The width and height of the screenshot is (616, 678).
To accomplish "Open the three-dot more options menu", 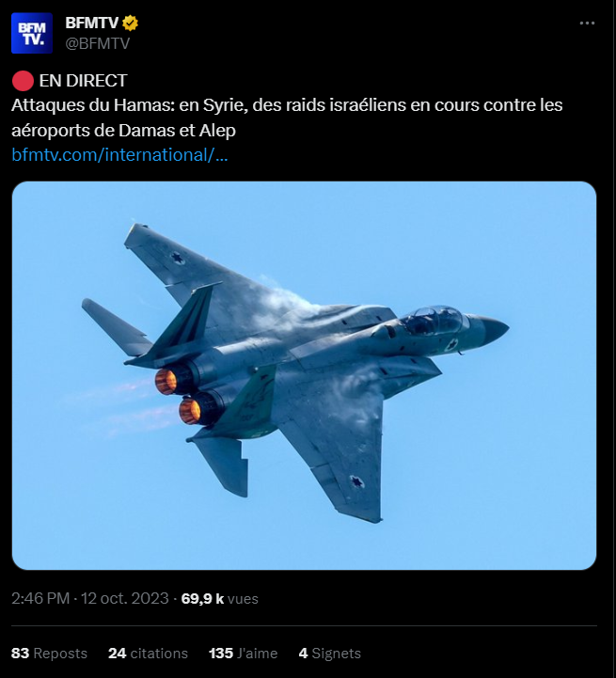I will click(x=587, y=23).
